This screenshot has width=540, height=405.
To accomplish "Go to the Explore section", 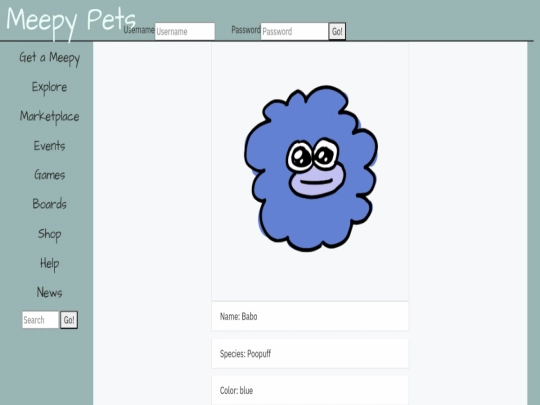I will [x=50, y=87].
